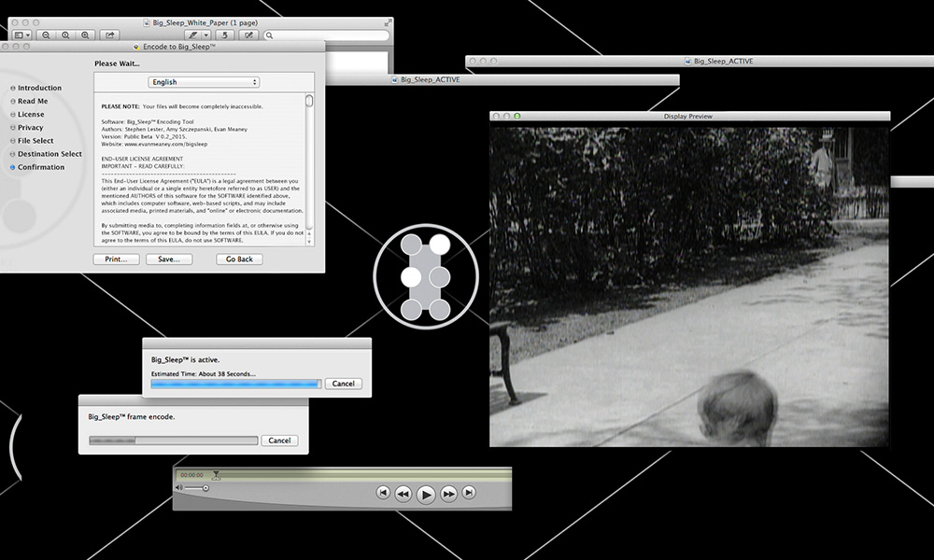Click the circular Big_Sleep logo
This screenshot has width=934, height=560.
point(425,276)
